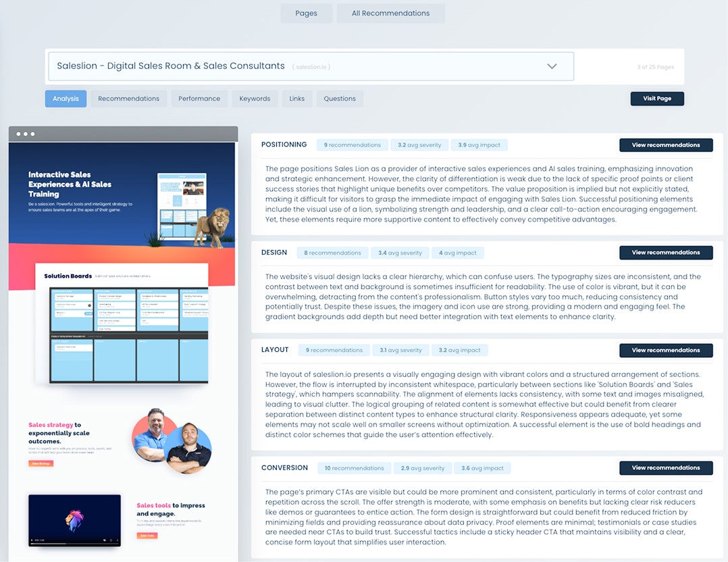This screenshot has height=562, width=728.
Task: Click the 10 recommendations badge in Conversion
Action: point(355,468)
